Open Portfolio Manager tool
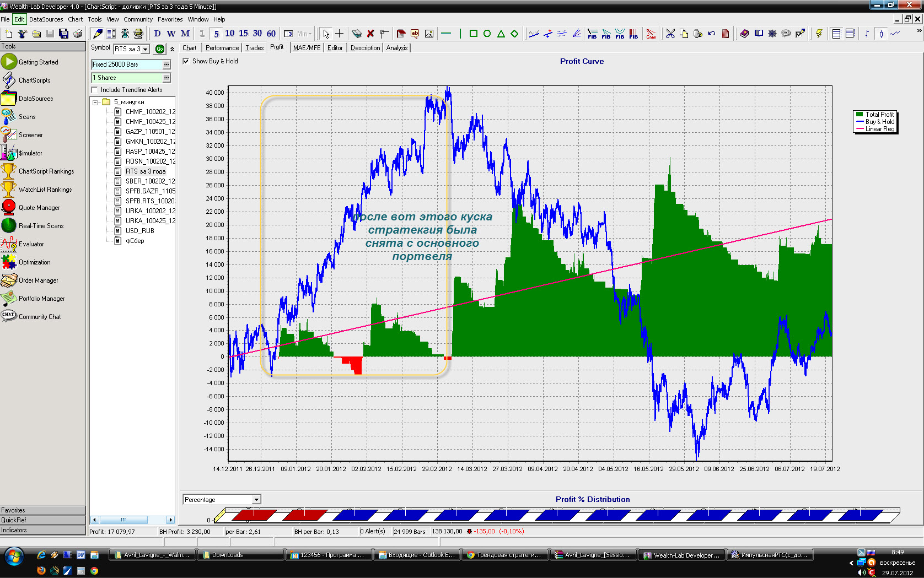Viewport: 924px width, 578px height. (34, 299)
